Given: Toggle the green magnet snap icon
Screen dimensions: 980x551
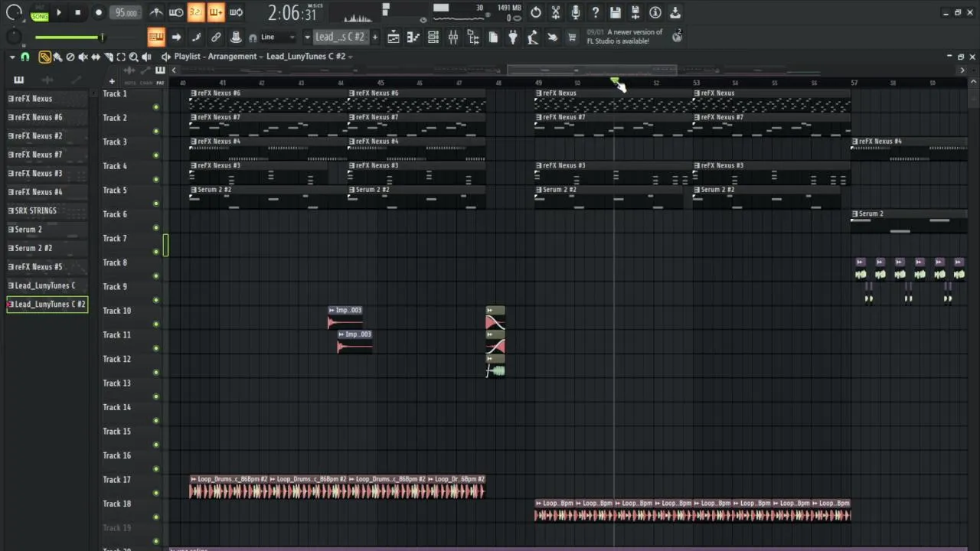Looking at the screenshot, I should pos(25,57).
